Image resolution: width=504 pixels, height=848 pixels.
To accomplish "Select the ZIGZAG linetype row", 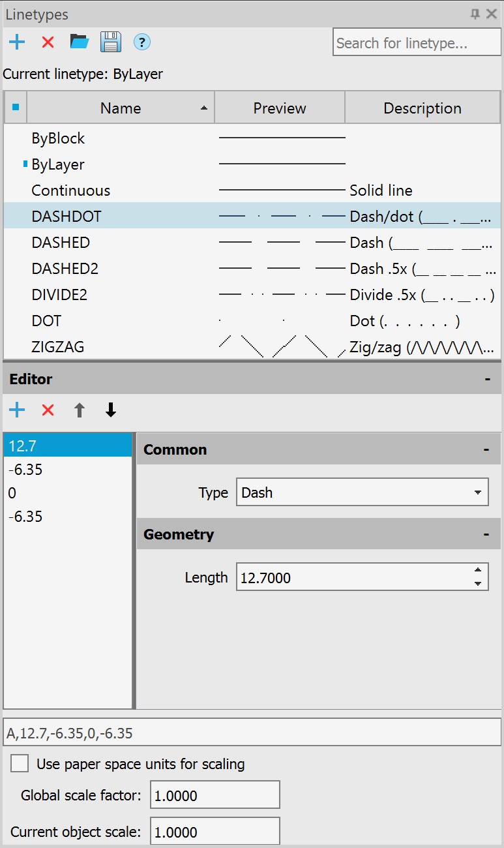I will pos(58,347).
